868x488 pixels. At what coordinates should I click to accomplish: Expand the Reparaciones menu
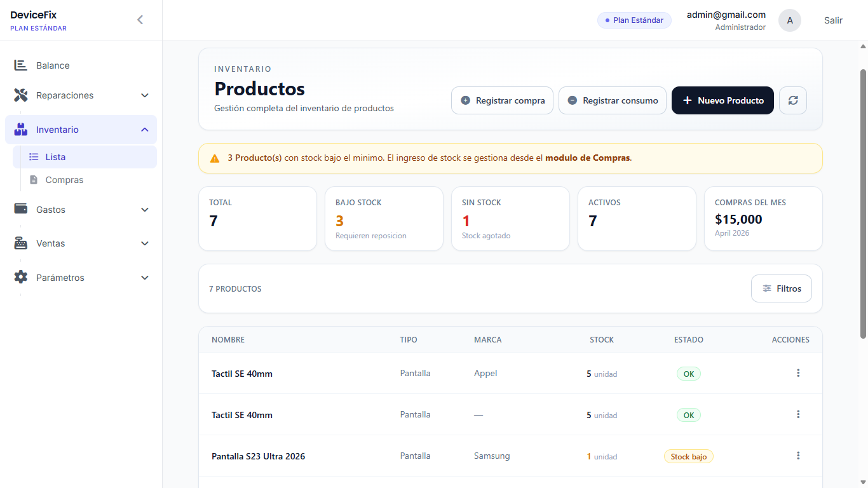point(145,95)
